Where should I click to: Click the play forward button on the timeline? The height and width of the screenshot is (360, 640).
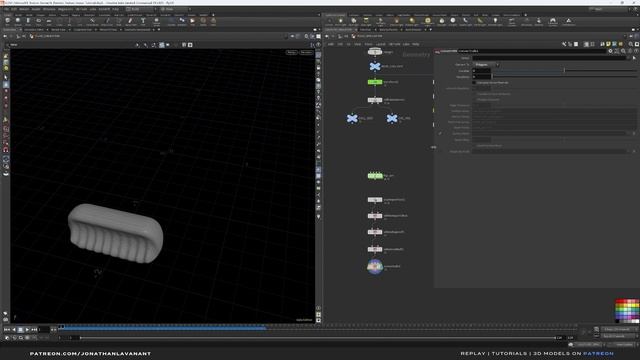coord(27,329)
